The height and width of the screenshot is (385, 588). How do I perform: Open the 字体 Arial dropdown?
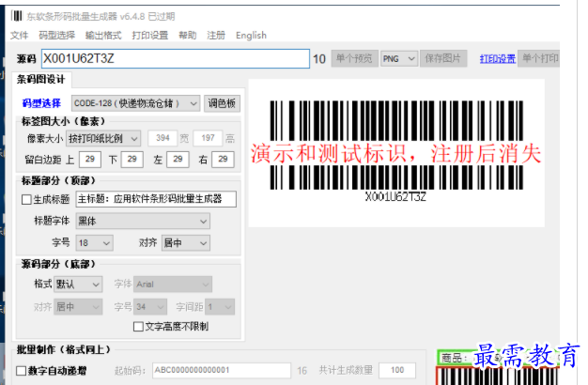(x=173, y=285)
